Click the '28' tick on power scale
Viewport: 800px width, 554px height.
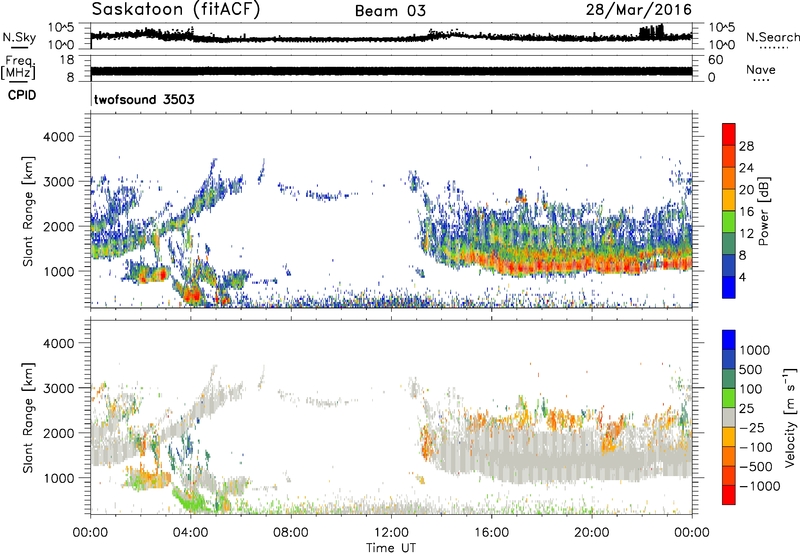coord(746,146)
